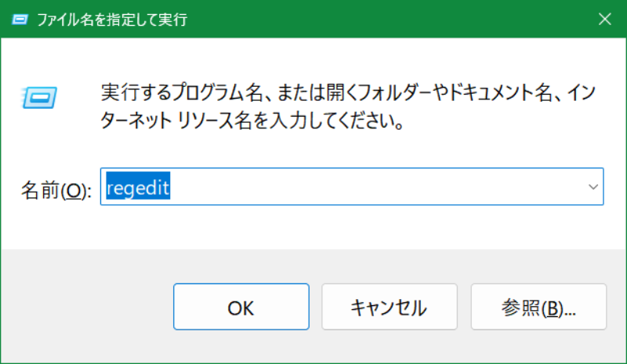Click empty green title bar area
This screenshot has width=627, height=364.
click(x=392, y=19)
